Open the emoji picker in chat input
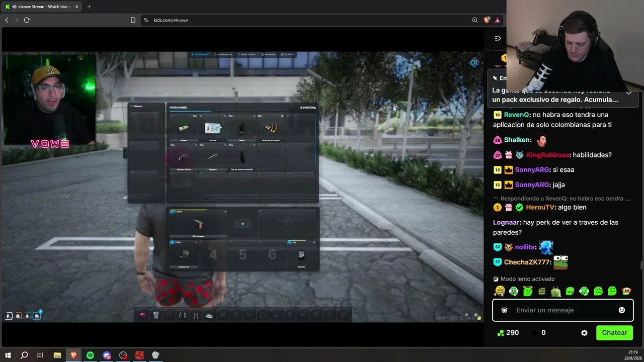This screenshot has width=644, height=362. [622, 310]
